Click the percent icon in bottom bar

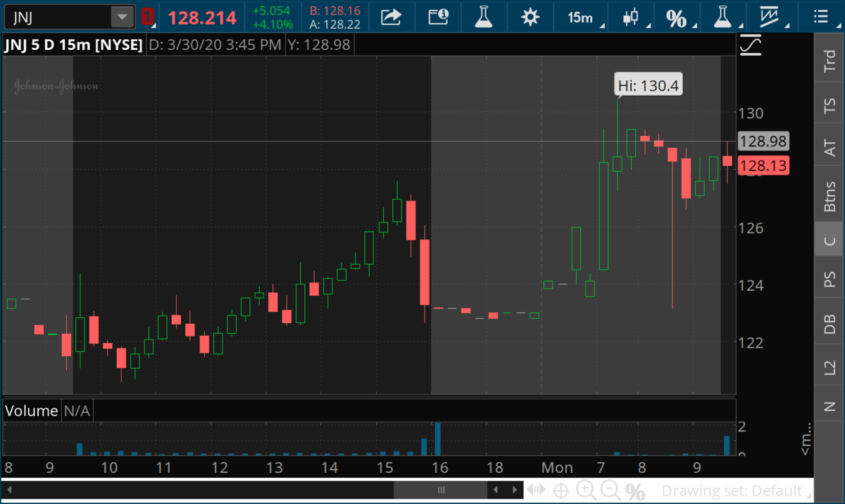[x=634, y=491]
